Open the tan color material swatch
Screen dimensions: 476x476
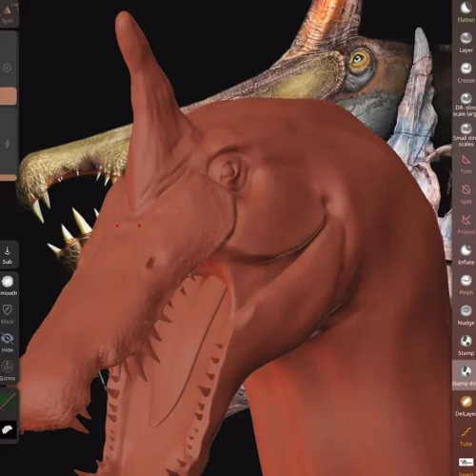point(8,96)
